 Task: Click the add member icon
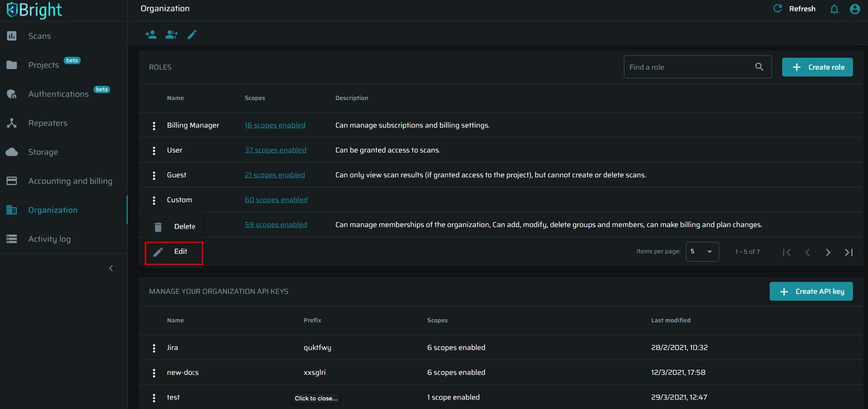[x=151, y=35]
